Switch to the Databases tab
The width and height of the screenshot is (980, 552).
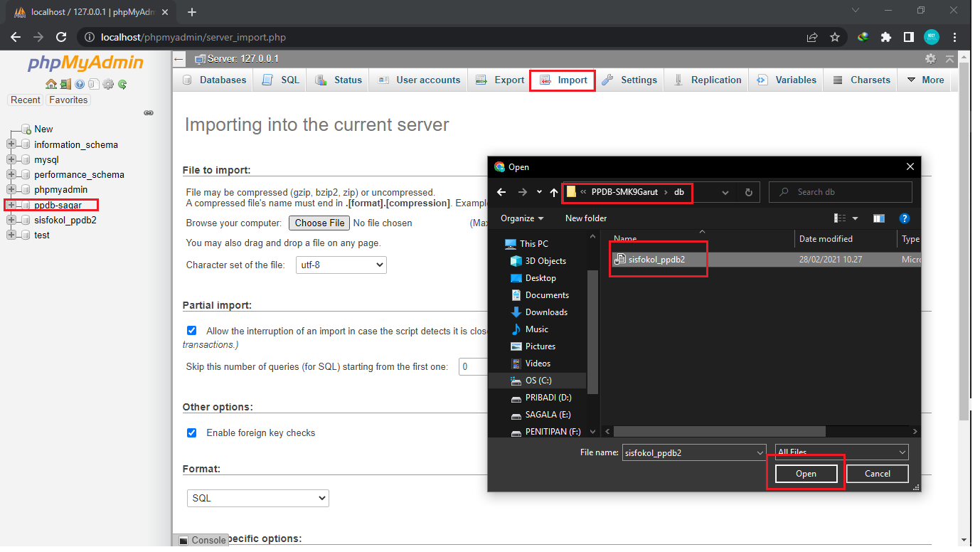214,80
